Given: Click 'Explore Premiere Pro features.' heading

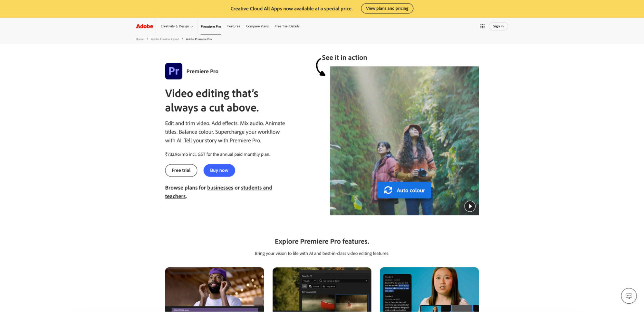Looking at the screenshot, I should tap(322, 241).
